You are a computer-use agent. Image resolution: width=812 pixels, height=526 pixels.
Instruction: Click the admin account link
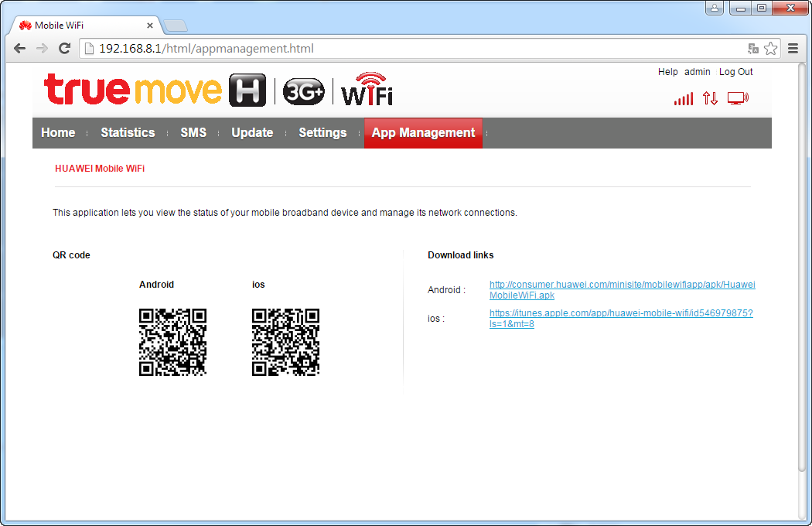697,72
